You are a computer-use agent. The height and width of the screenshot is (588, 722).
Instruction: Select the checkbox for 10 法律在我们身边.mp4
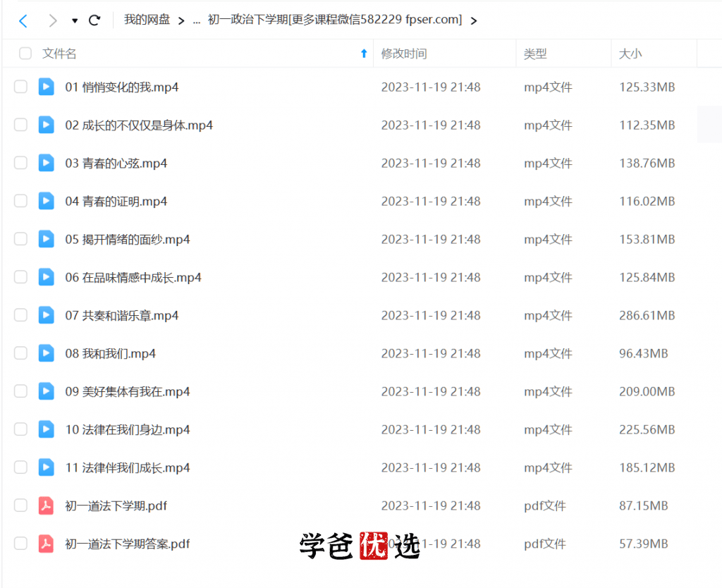pos(20,429)
